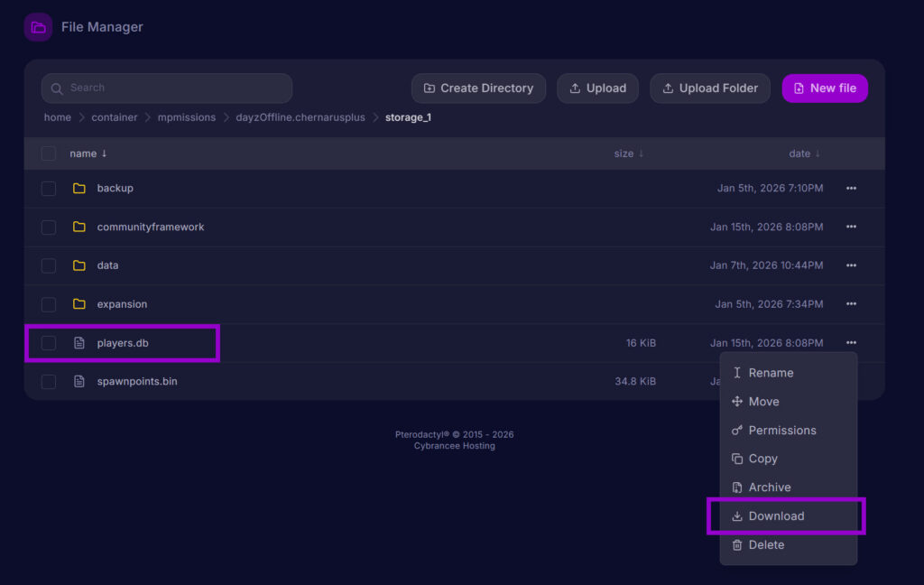924x585 pixels.
Task: Click the File Manager purple folder logo
Action: (x=37, y=26)
